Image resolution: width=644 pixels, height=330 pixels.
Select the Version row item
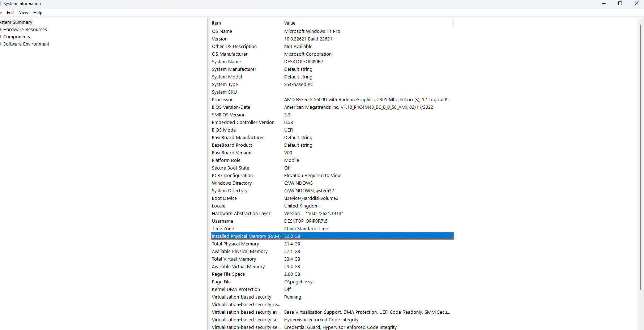332,39
